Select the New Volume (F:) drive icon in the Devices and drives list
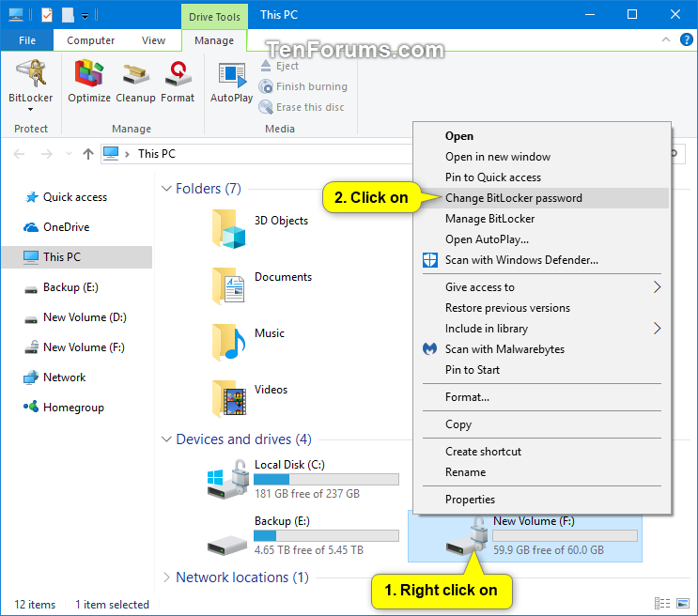 pos(467,536)
